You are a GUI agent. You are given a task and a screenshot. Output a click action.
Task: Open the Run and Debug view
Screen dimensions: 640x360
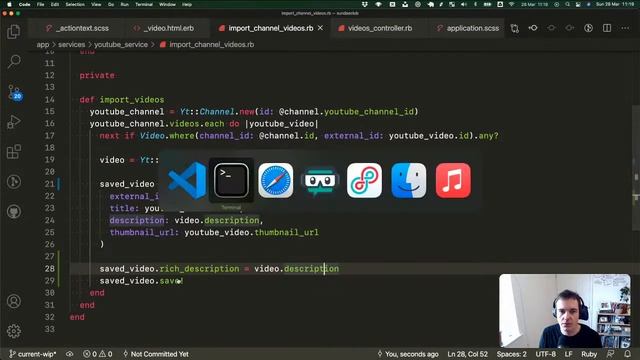click(x=13, y=122)
